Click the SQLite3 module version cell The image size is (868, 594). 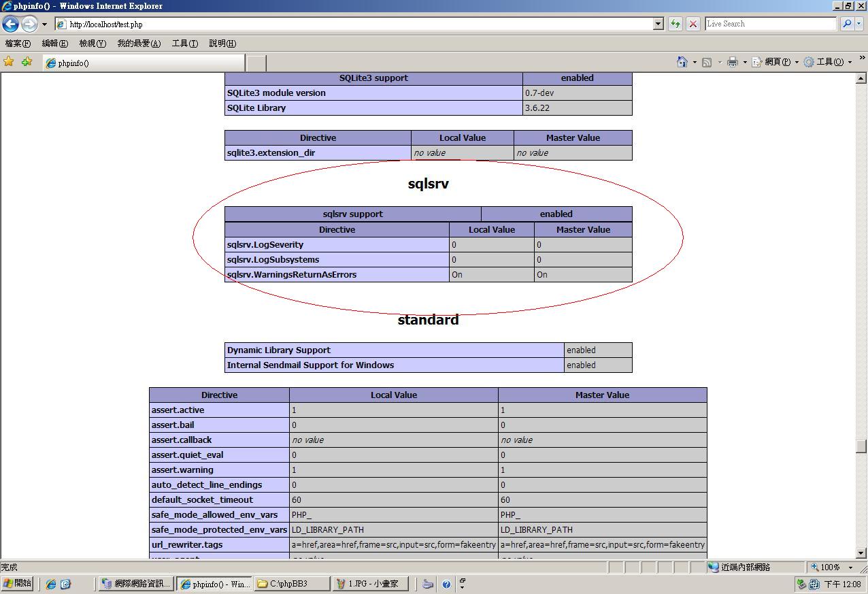(373, 93)
